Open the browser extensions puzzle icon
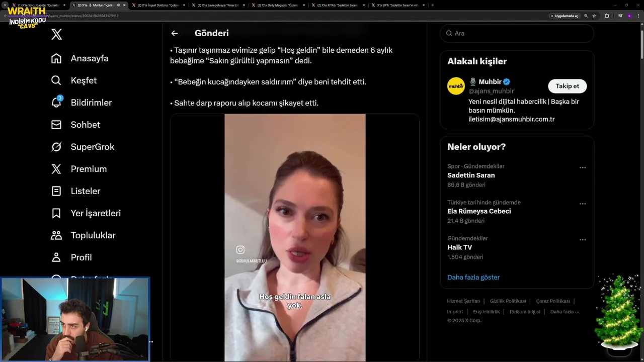This screenshot has height=362, width=644. click(607, 16)
